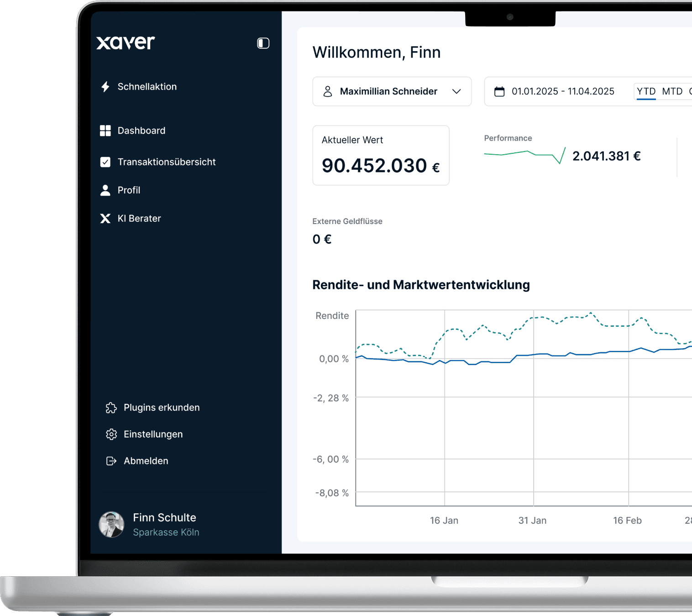Click Finn Schulte's avatar photo
The width and height of the screenshot is (692, 616).
tap(111, 524)
